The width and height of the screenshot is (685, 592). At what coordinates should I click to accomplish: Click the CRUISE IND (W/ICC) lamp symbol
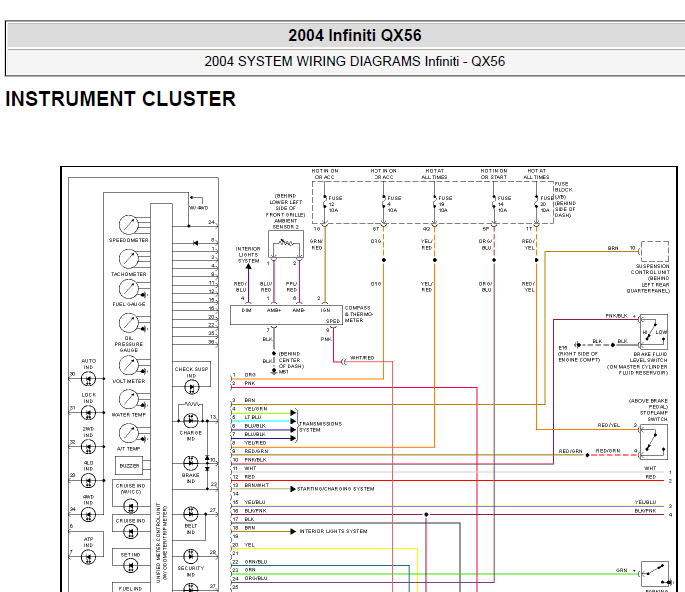point(131,506)
